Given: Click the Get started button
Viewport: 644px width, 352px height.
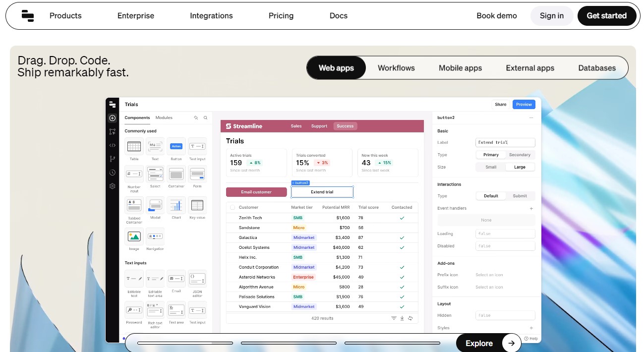Looking at the screenshot, I should pos(606,16).
